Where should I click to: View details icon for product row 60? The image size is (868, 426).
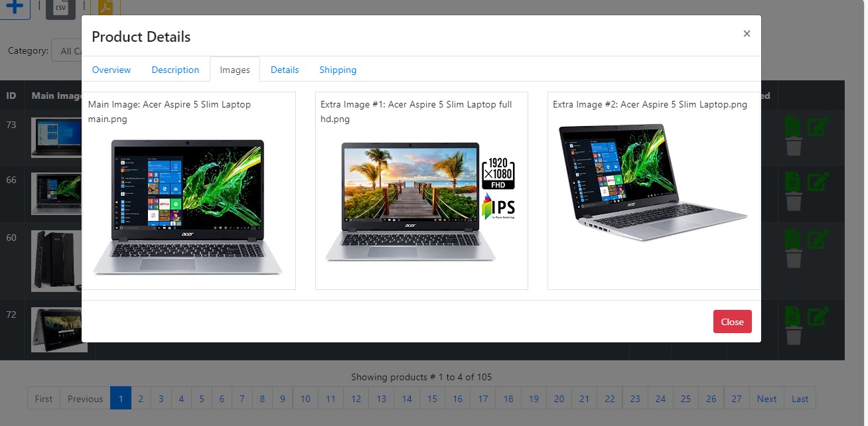click(x=794, y=240)
